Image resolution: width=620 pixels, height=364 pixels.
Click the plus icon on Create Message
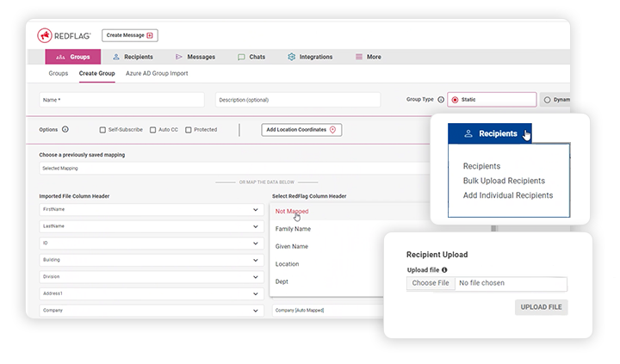[150, 35]
